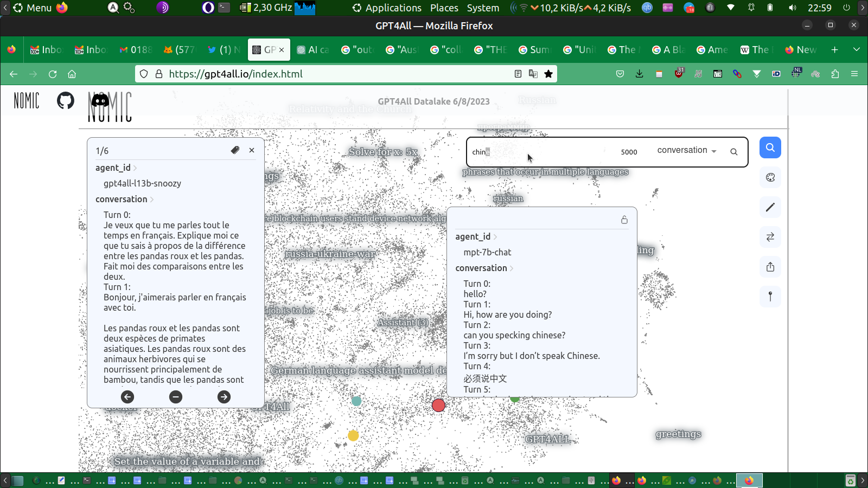The width and height of the screenshot is (868, 488).
Task: Click the 'Assistant (3)' map label
Action: pos(403,323)
